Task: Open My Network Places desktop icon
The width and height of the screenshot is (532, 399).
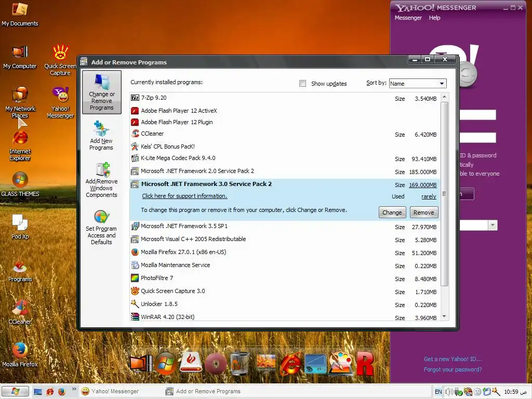Action: 20,102
